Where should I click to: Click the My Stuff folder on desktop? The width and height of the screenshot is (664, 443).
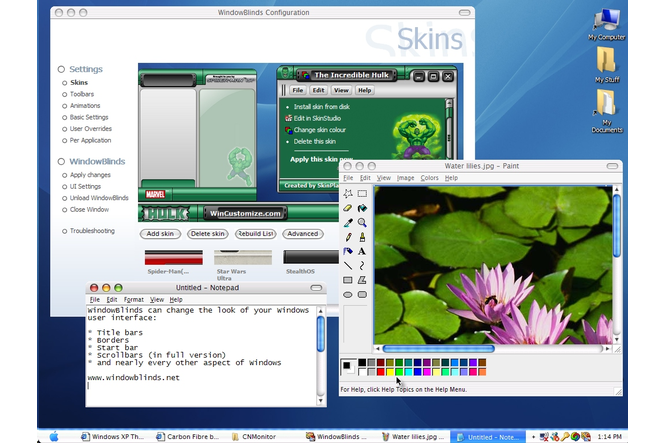click(x=606, y=64)
